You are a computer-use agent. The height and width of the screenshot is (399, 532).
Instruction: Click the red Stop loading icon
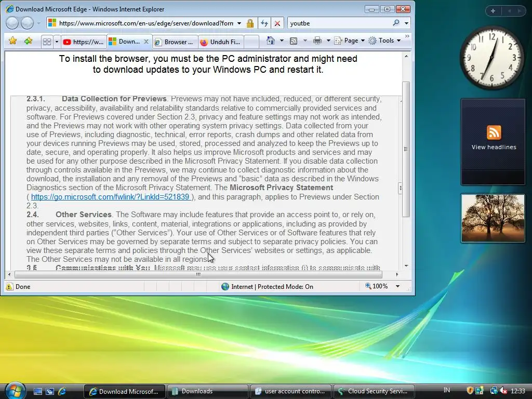pos(277,23)
